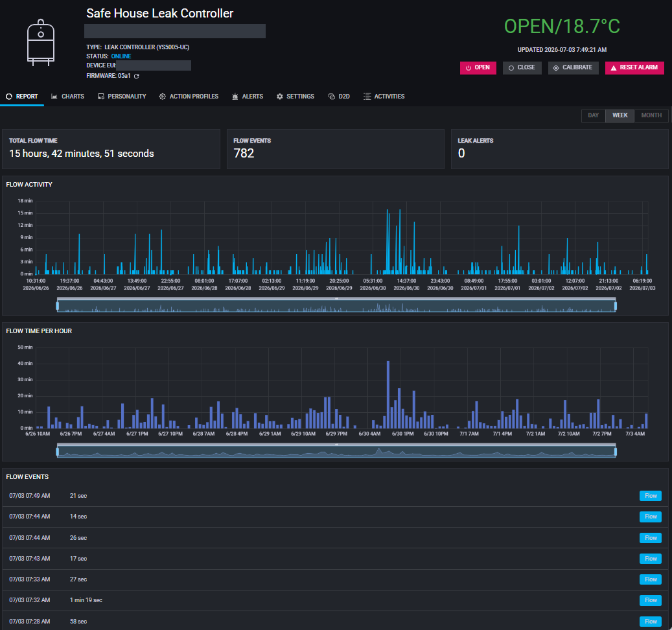Click Flow Time Per Hour slider right handle
672x630 pixels.
[x=616, y=452]
